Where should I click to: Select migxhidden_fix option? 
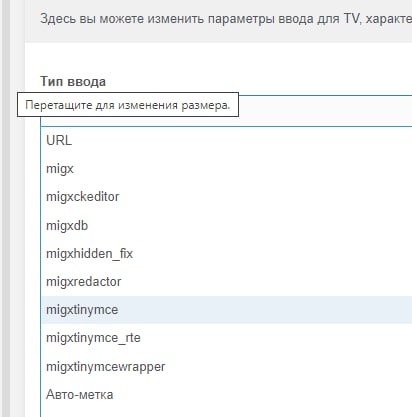click(x=227, y=254)
